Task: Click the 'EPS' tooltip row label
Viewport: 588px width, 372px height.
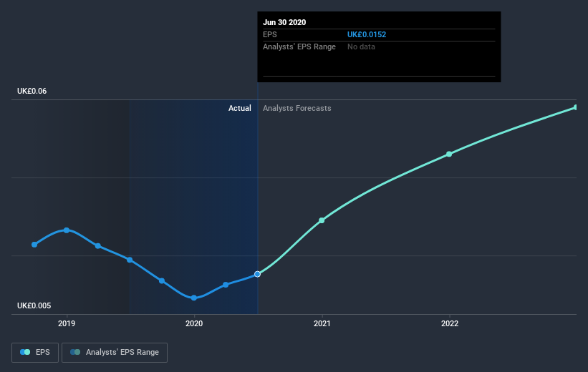Action: pos(269,34)
